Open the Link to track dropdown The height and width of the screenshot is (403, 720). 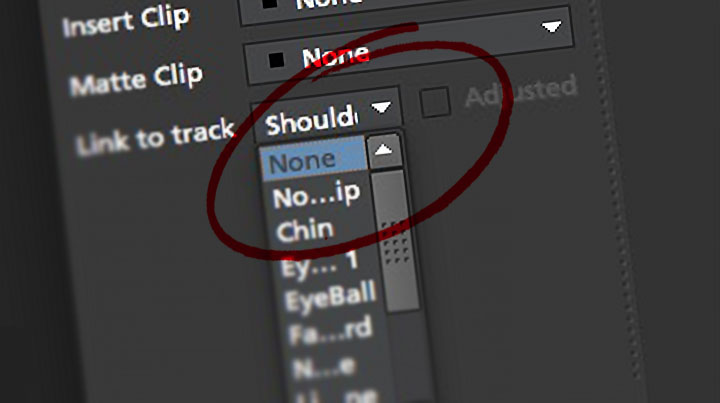tap(327, 116)
